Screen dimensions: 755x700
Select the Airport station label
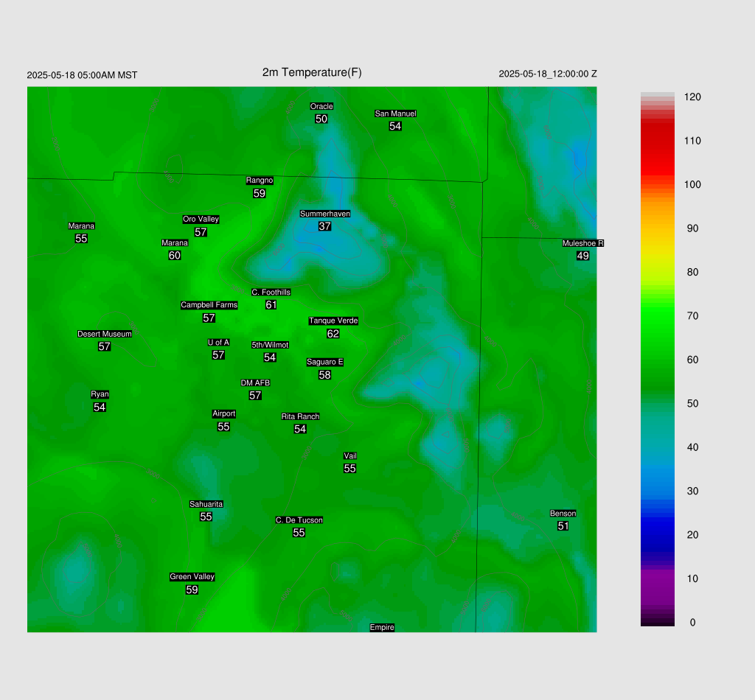(x=224, y=414)
